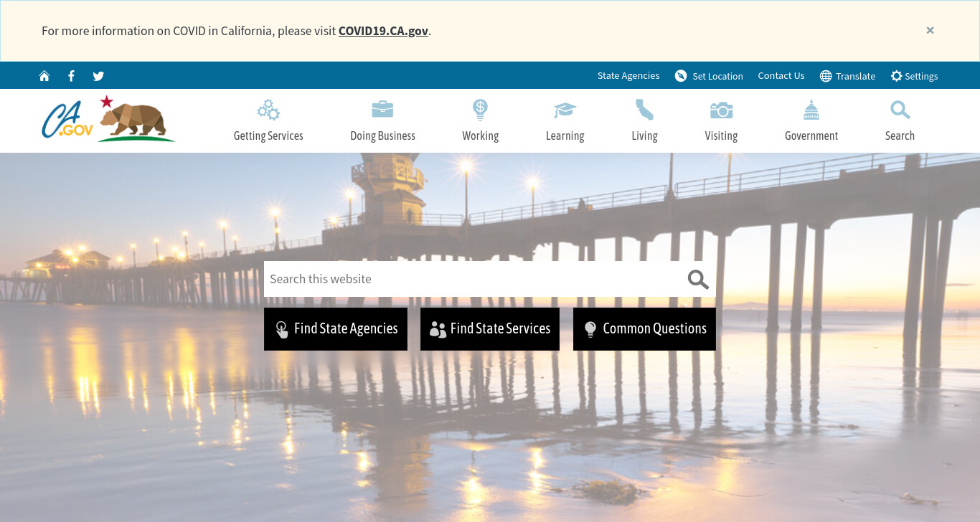Click the Find State Services button
Viewport: 980px width, 522px height.
click(490, 329)
